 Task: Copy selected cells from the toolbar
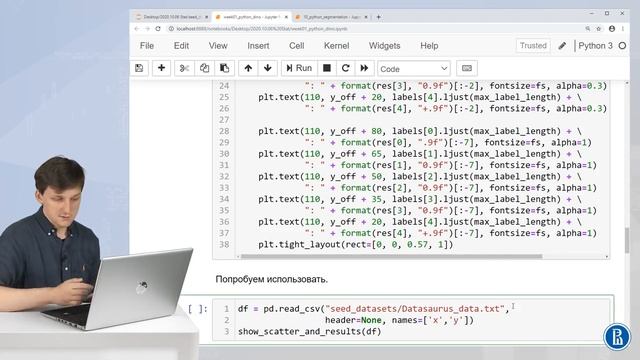point(204,68)
